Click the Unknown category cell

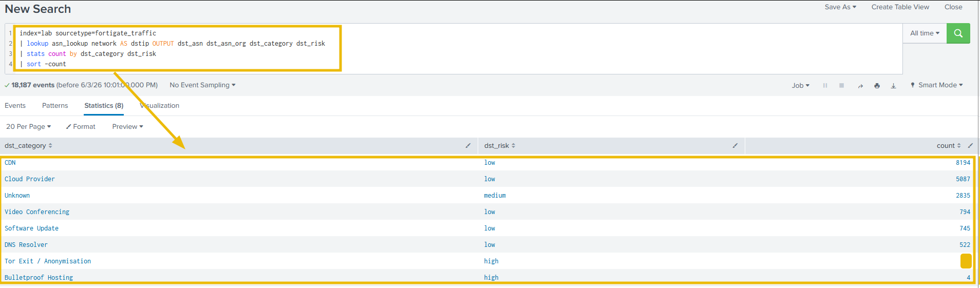tap(17, 196)
